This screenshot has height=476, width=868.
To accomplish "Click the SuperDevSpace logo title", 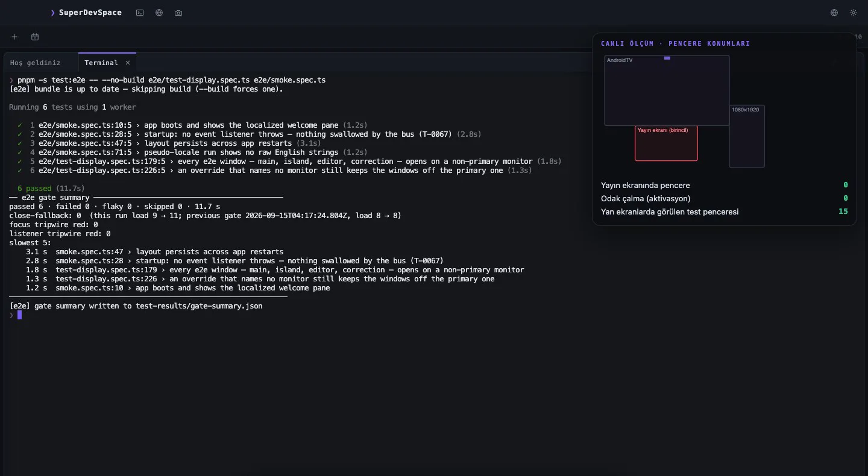I will pyautogui.click(x=86, y=13).
